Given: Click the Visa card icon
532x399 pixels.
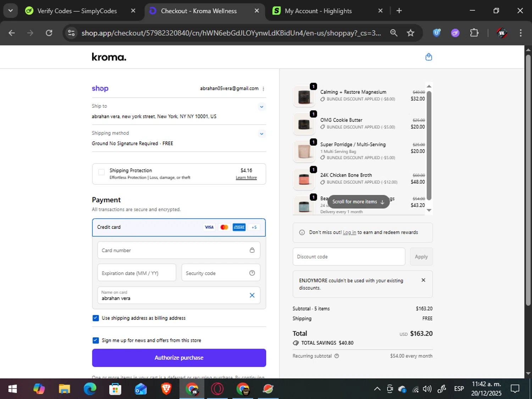Looking at the screenshot, I should tap(209, 227).
